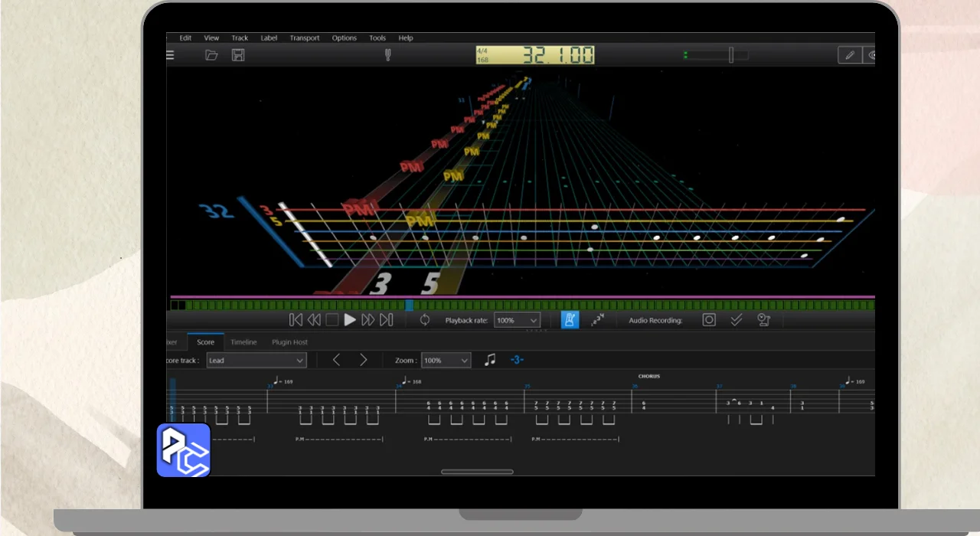Screen dimensions: 980x536
Task: Click the save floppy disk icon
Action: tap(238, 55)
